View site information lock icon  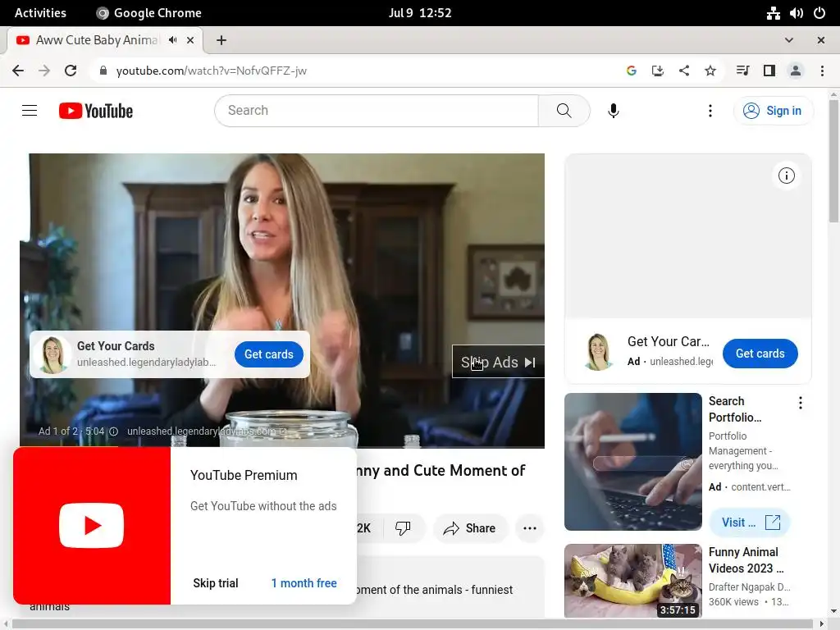[x=103, y=71]
